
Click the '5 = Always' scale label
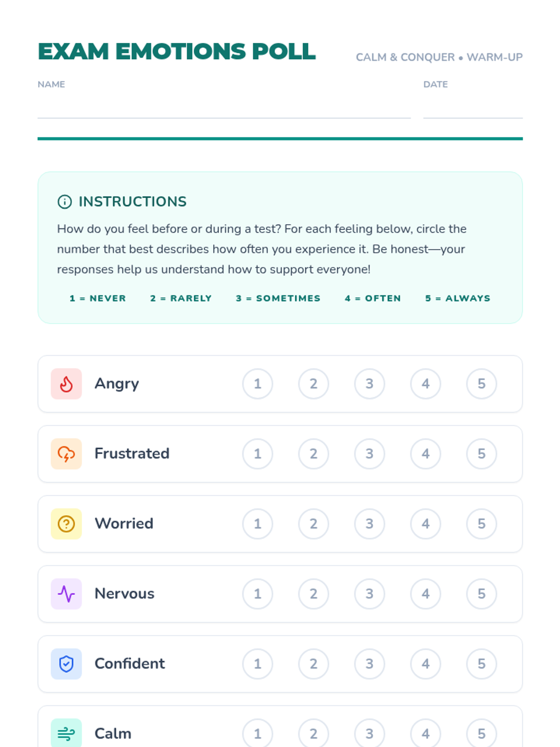pyautogui.click(x=458, y=298)
